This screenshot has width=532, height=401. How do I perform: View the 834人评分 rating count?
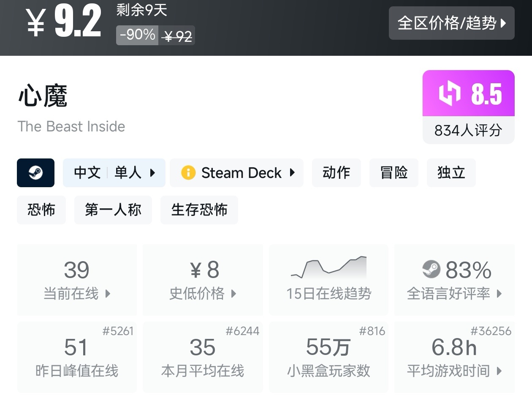(468, 130)
